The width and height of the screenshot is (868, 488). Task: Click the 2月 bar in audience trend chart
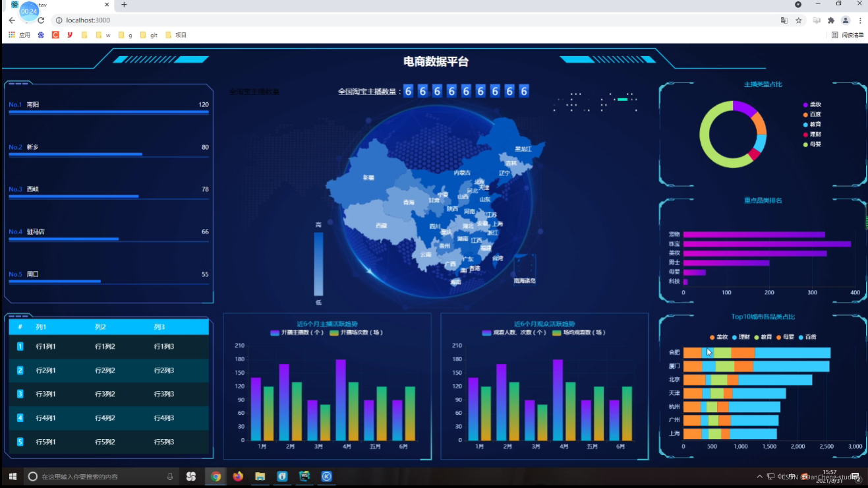502,402
